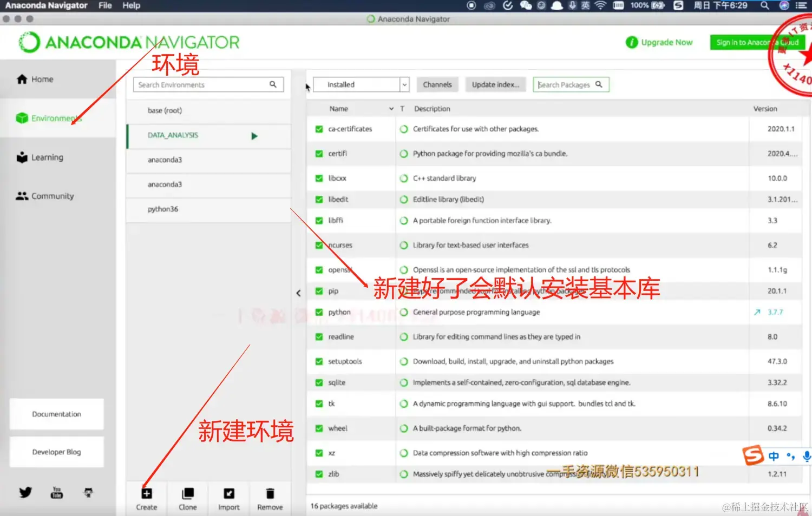The image size is (812, 516).
Task: Click the Description column header
Action: [x=432, y=109]
